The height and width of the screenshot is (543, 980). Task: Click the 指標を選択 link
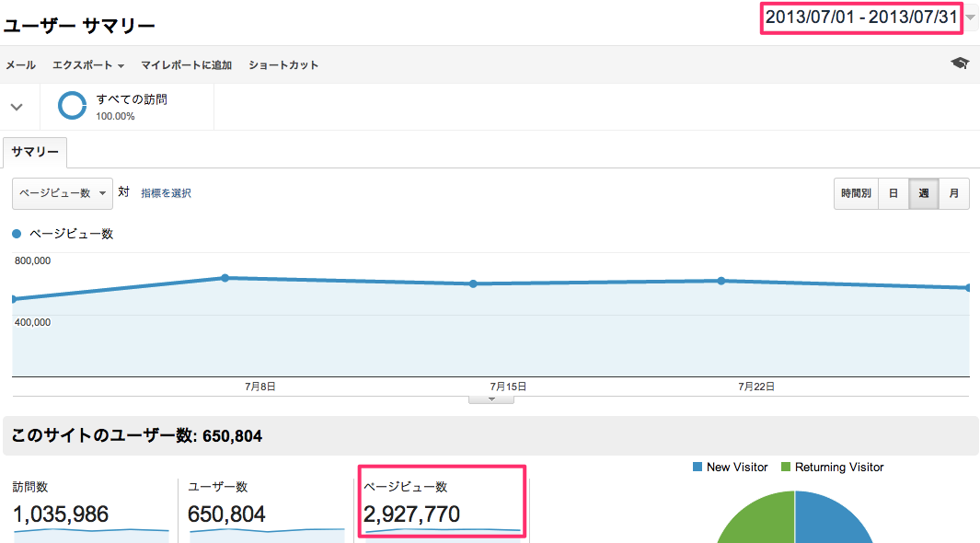[166, 193]
